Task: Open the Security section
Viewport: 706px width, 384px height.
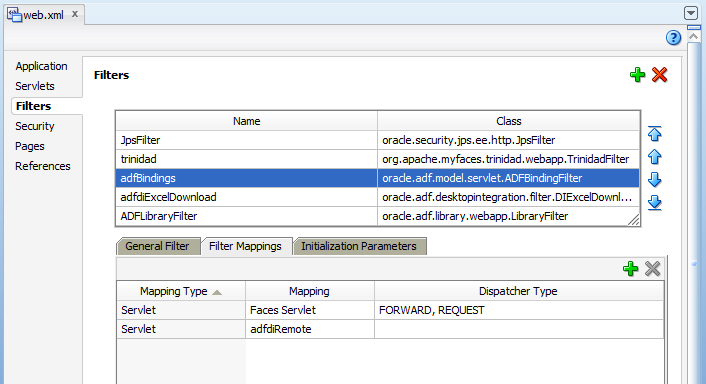Action: coord(35,126)
